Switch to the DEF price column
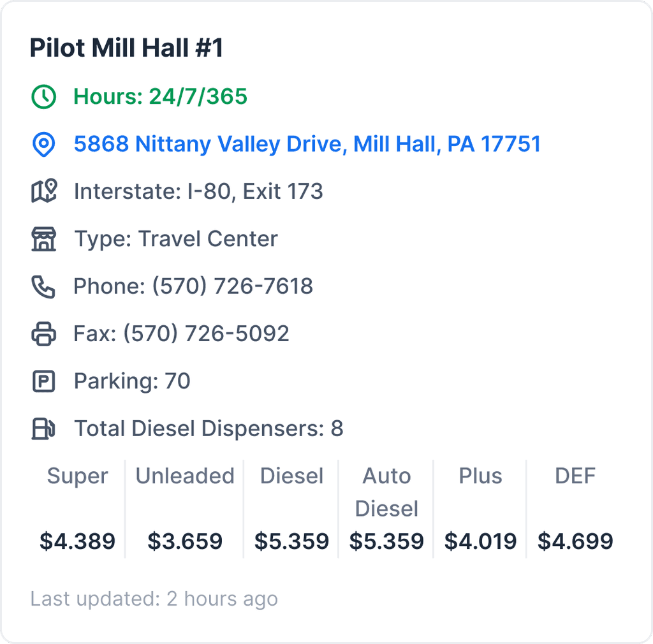Viewport: 653px width, 644px height. 575,476
